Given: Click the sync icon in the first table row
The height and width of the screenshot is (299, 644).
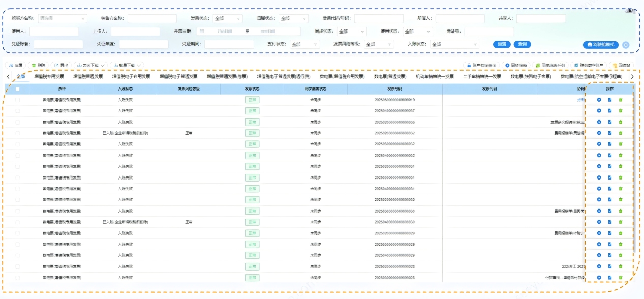Looking at the screenshot, I should pos(599,100).
